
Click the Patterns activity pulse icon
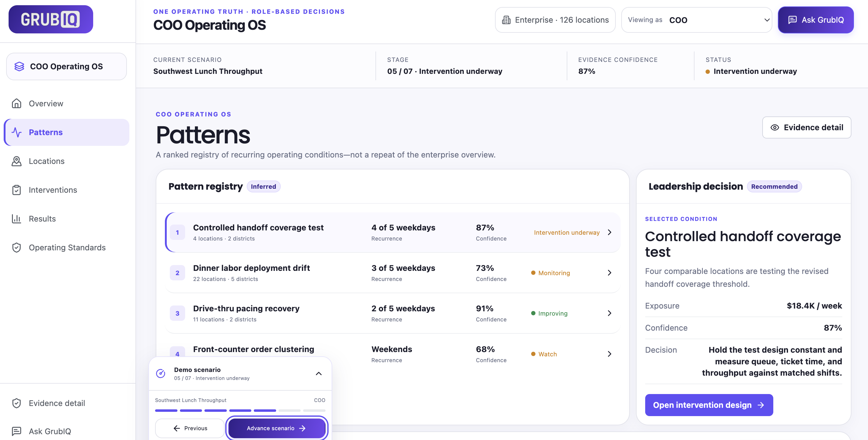coord(17,132)
